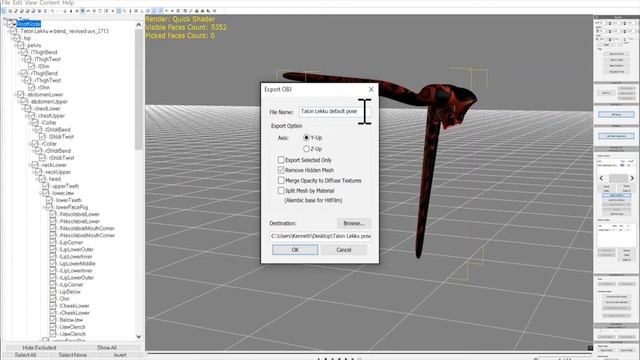Click the scene tree scroll up arrow

tap(138, 25)
